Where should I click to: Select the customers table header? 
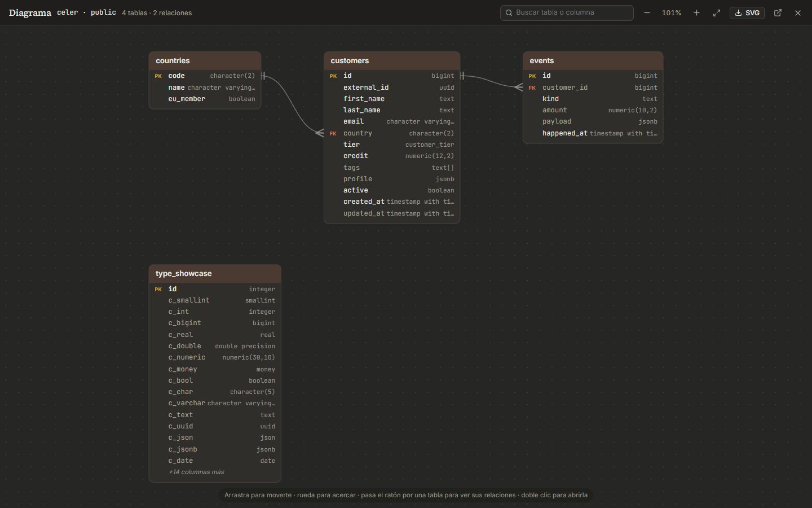point(392,61)
